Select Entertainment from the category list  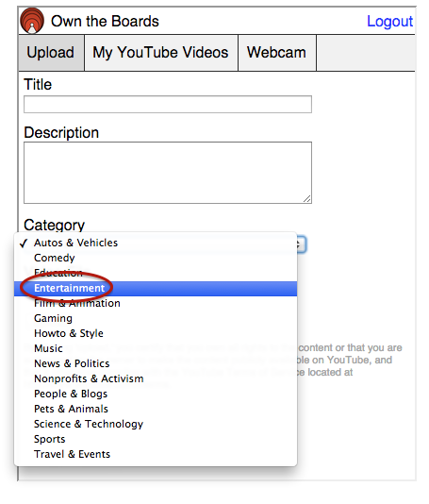156,288
